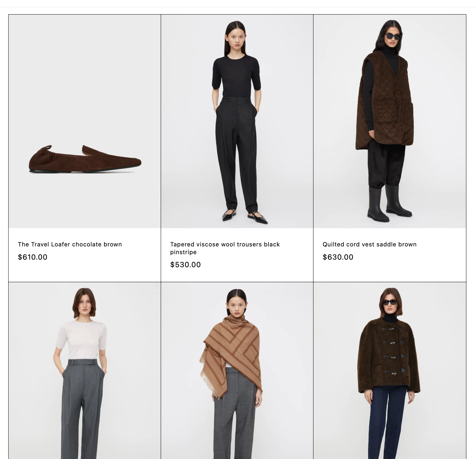The width and height of the screenshot is (476, 459).
Task: Select the $530.00 trousers price
Action: pyautogui.click(x=185, y=265)
